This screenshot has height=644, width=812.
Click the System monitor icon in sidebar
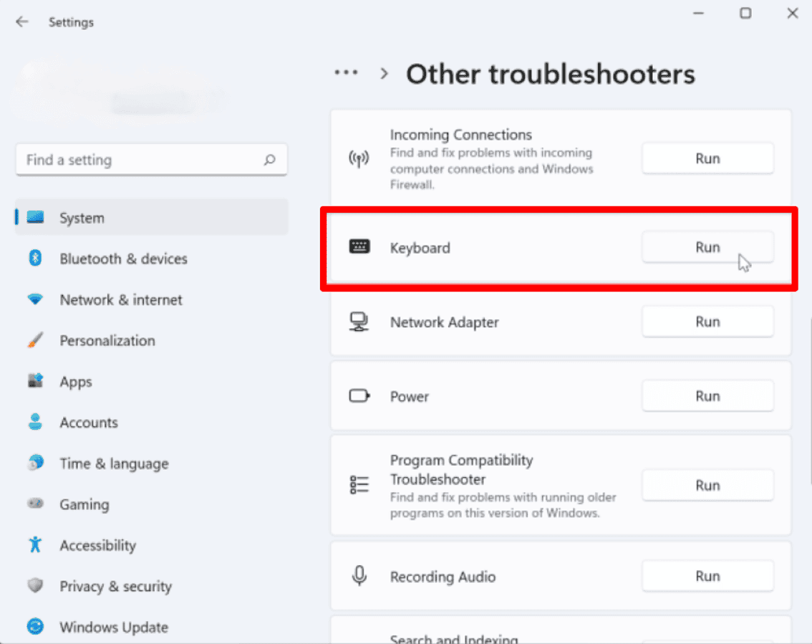[x=35, y=217]
